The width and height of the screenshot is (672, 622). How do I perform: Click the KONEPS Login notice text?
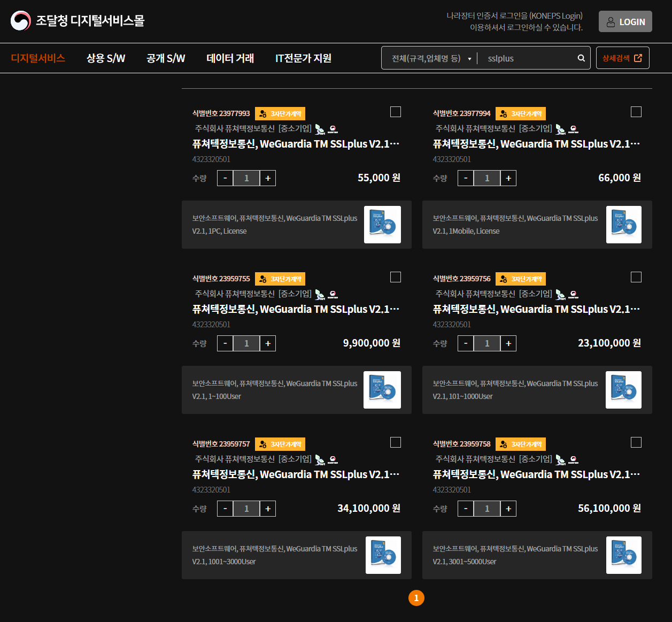(x=514, y=21)
